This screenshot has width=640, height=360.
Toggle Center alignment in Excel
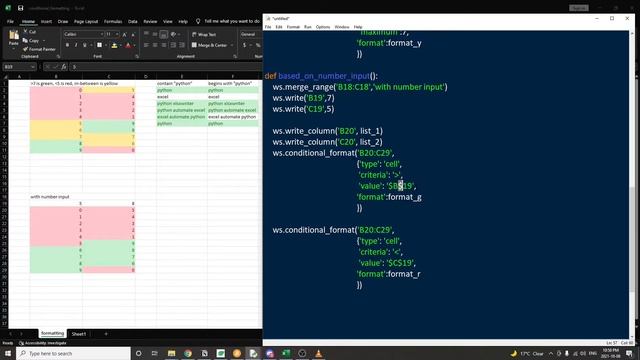[x=155, y=45]
